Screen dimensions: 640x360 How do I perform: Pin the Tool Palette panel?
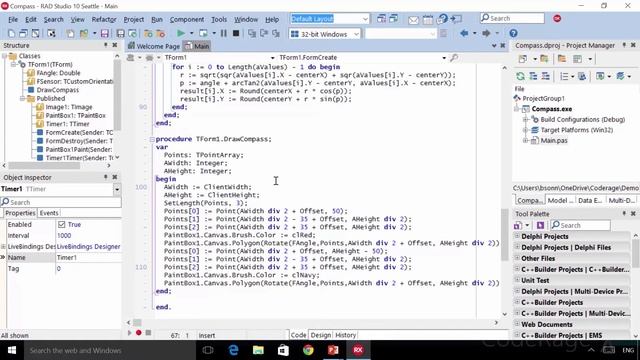point(624,213)
